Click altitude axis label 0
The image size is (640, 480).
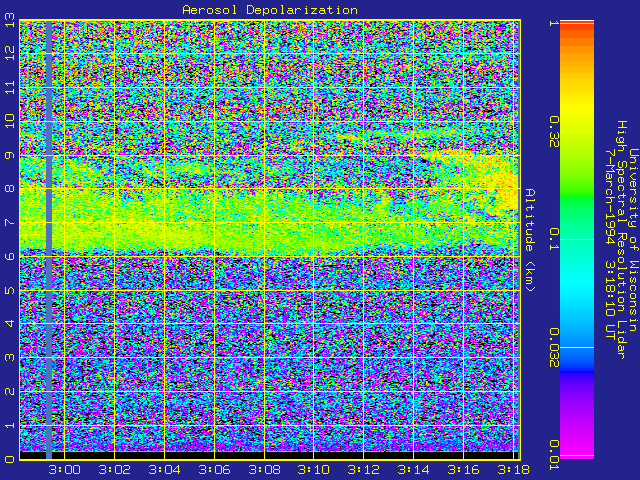click(x=10, y=459)
